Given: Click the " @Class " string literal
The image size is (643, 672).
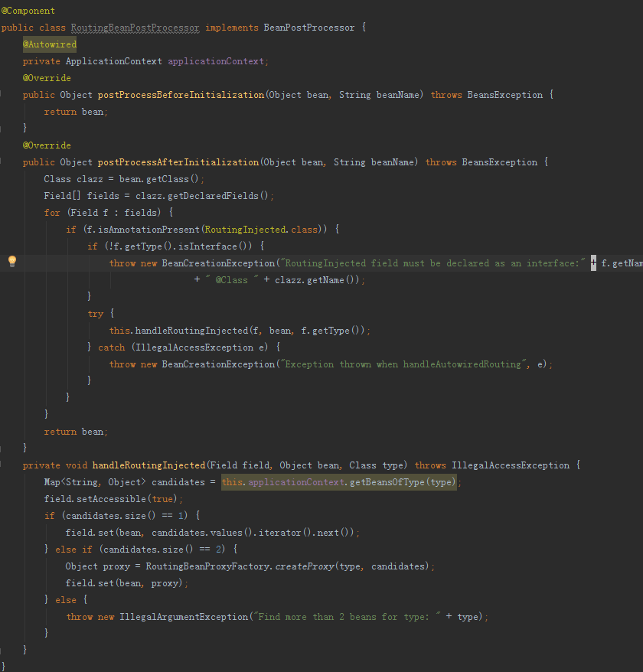Looking at the screenshot, I should click(231, 280).
